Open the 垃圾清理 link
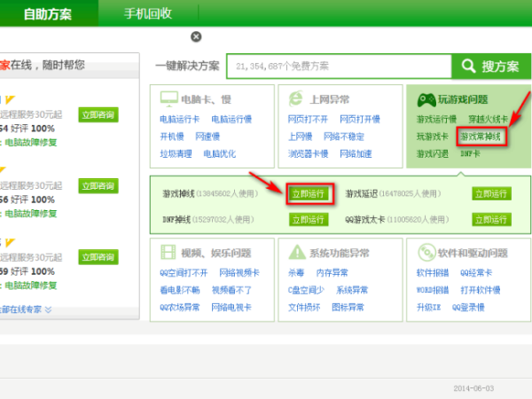This screenshot has width=532, height=399. coord(176,154)
